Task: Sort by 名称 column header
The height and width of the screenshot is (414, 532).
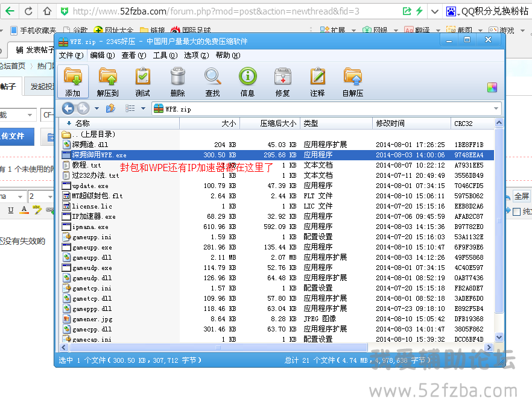Action: click(120, 124)
